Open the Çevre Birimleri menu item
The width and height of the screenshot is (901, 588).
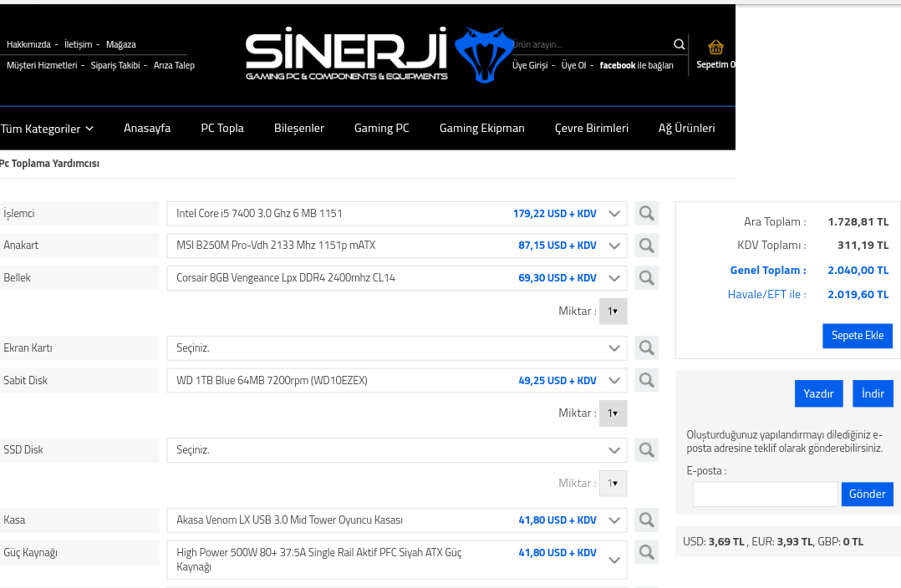pos(591,128)
